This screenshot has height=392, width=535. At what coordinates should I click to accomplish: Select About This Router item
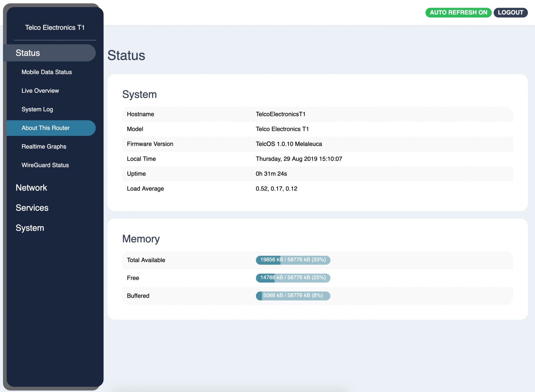pyautogui.click(x=51, y=128)
